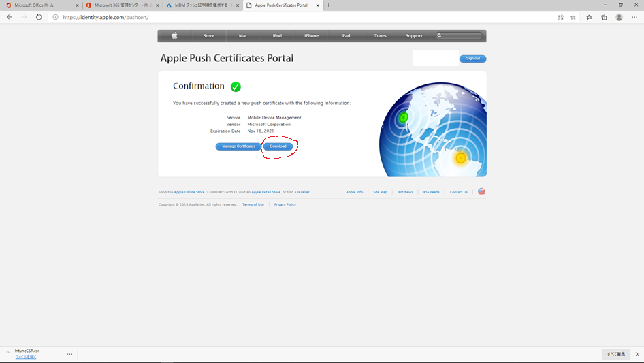The height and width of the screenshot is (363, 644).
Task: Open the Support navigation item
Action: [x=414, y=36]
